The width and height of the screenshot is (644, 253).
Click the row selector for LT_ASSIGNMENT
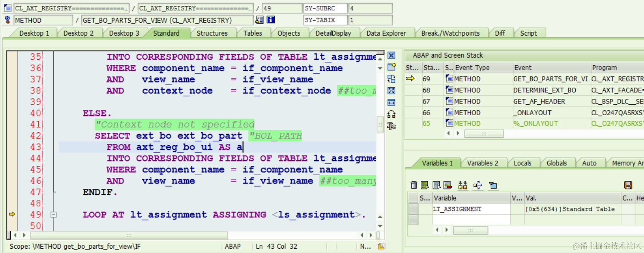[x=413, y=209]
